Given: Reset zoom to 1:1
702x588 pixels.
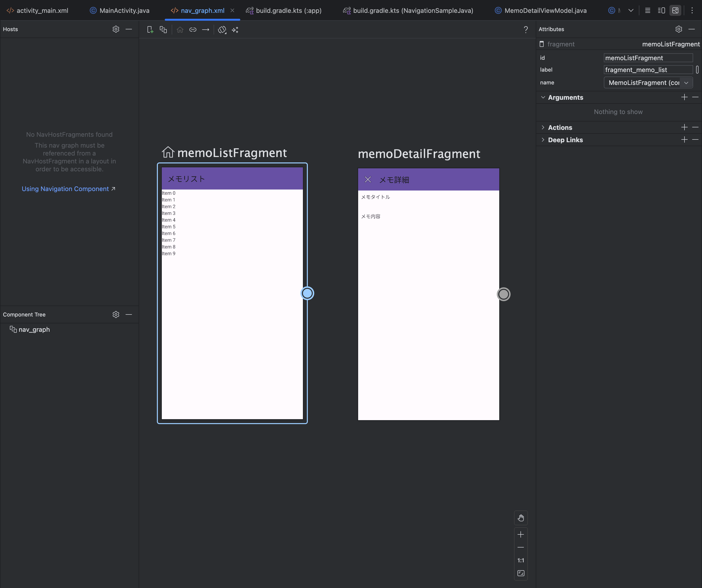Looking at the screenshot, I should [x=520, y=560].
